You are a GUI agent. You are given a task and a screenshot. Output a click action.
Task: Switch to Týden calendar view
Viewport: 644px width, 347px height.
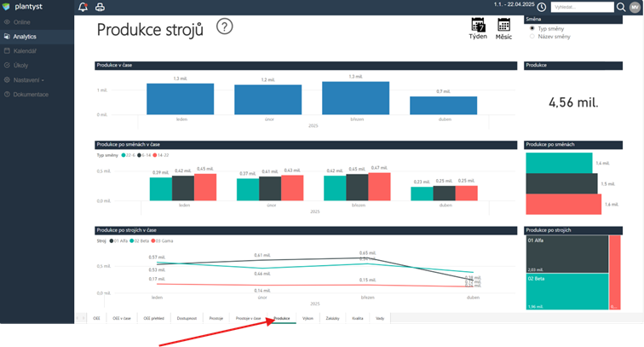coord(478,28)
